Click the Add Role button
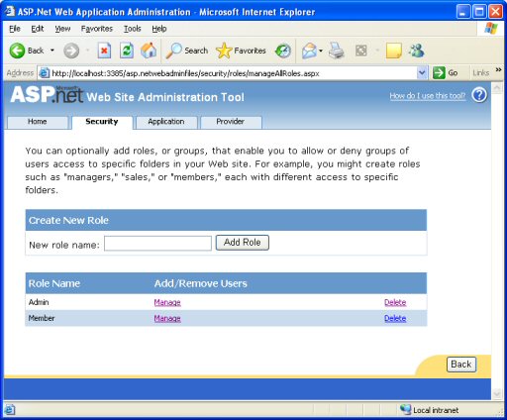 point(243,243)
